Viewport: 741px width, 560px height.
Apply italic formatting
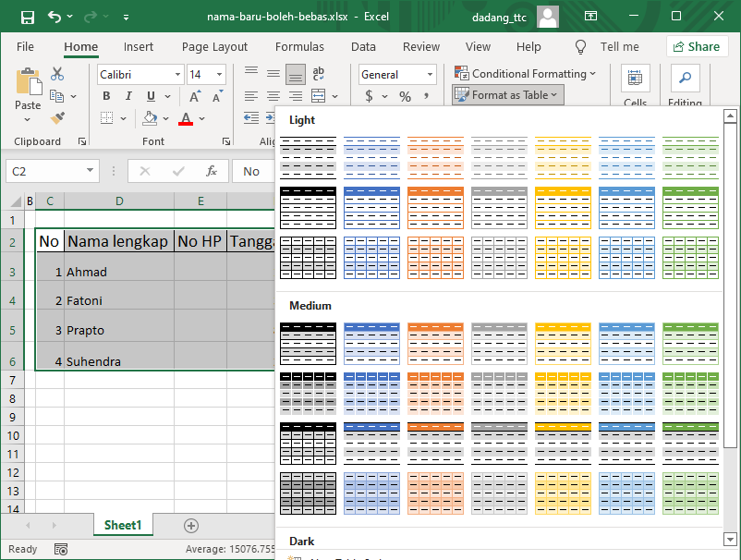(x=128, y=95)
